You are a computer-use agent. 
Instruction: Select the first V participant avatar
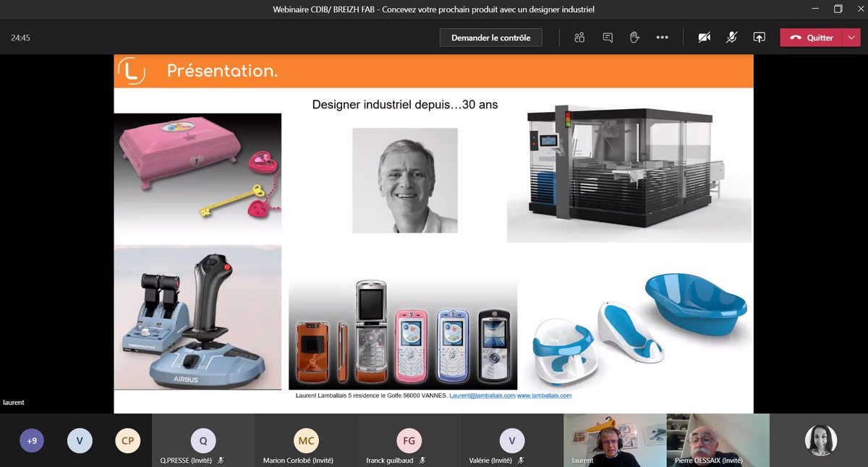click(x=80, y=440)
